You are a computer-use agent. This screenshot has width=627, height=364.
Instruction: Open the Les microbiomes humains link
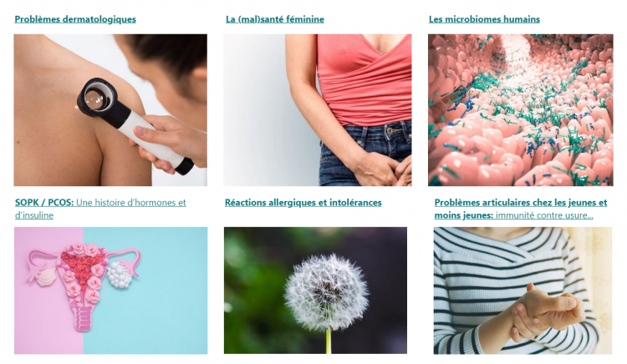tap(484, 19)
